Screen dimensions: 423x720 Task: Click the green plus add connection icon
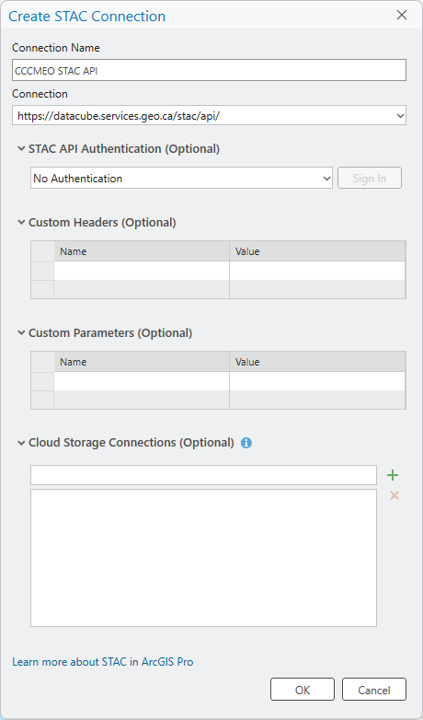click(392, 475)
